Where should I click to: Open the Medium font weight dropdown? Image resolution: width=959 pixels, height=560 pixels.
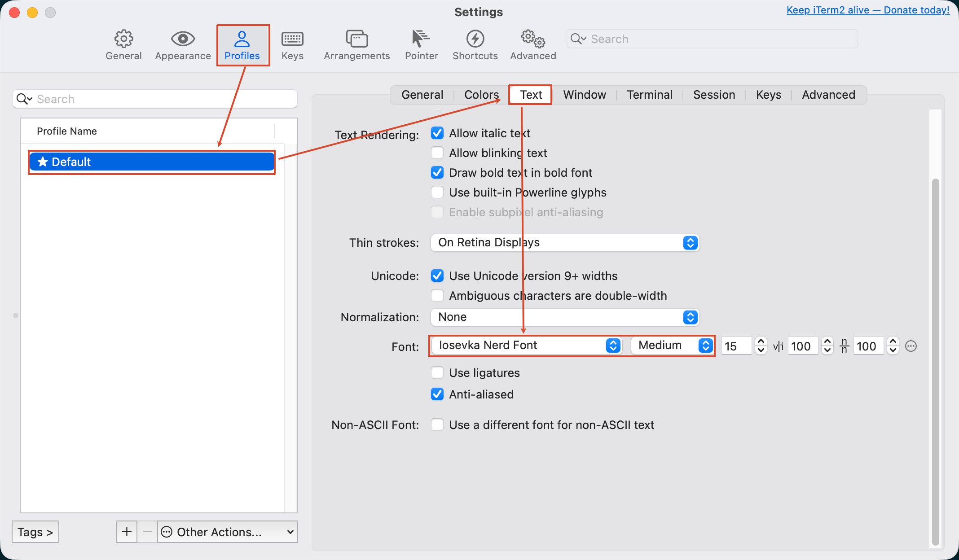(672, 346)
